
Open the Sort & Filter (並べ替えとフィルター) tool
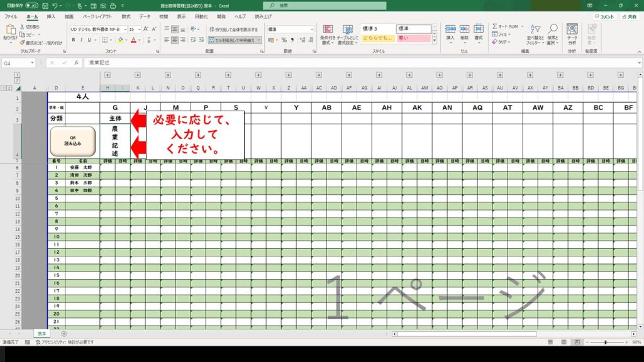point(536,34)
